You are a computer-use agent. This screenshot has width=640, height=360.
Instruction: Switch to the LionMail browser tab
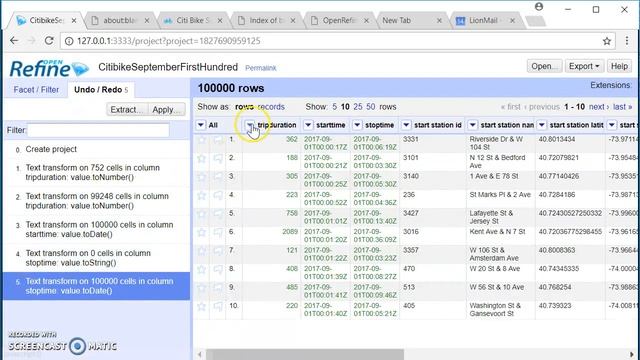[x=483, y=20]
